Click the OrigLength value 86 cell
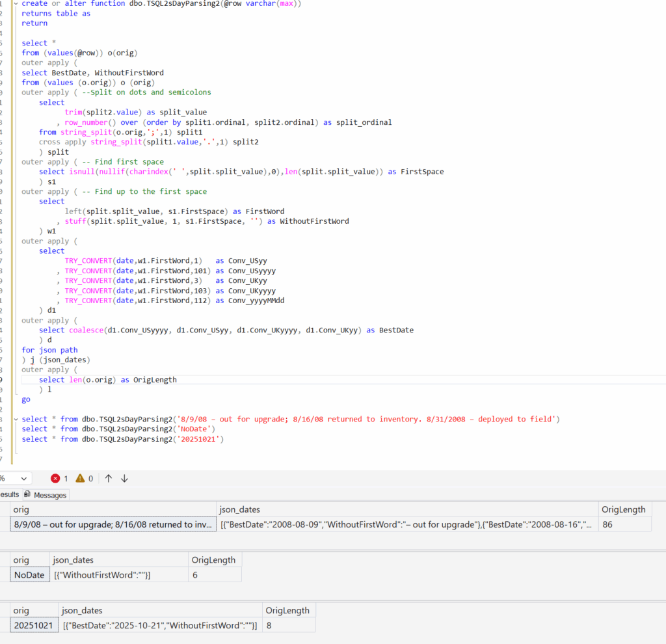Screen dimensions: 666x644 pos(624,524)
